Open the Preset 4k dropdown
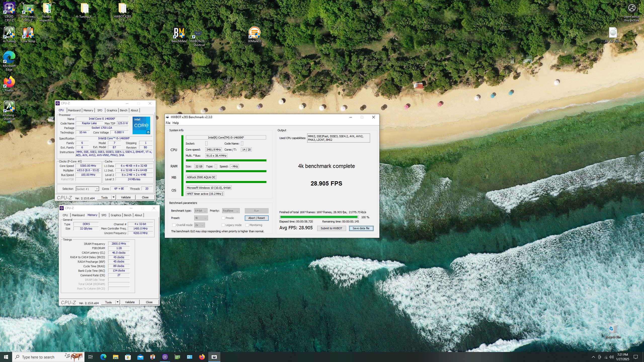The height and width of the screenshot is (362, 644). coord(201,218)
